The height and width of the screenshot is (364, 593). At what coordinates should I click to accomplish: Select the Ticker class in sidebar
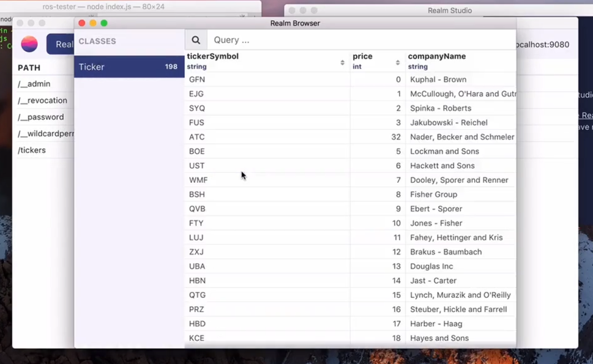(x=129, y=67)
